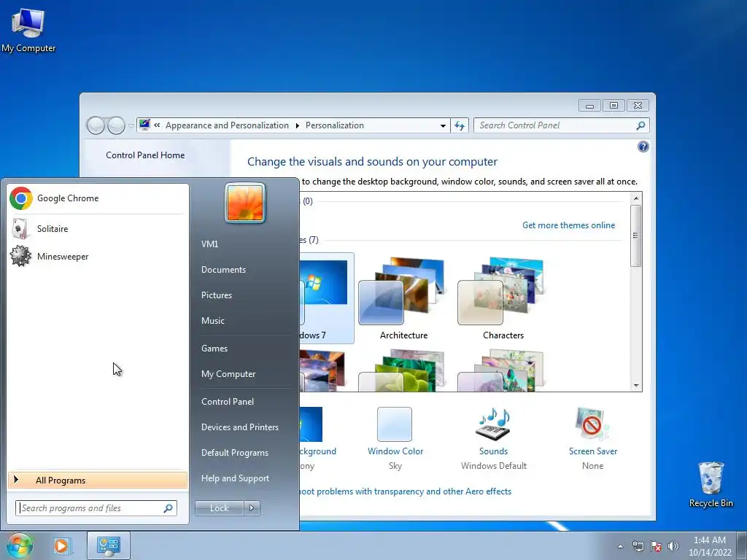Click the volume speaker tray icon
Screen dimensions: 747x560
point(673,546)
